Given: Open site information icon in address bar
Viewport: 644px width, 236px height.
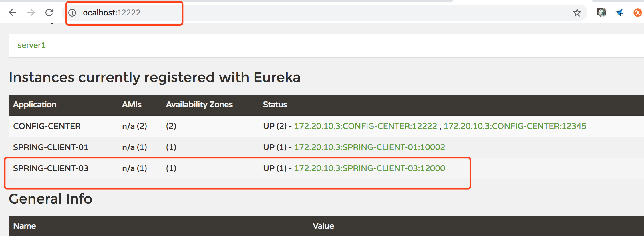Looking at the screenshot, I should pos(72,13).
